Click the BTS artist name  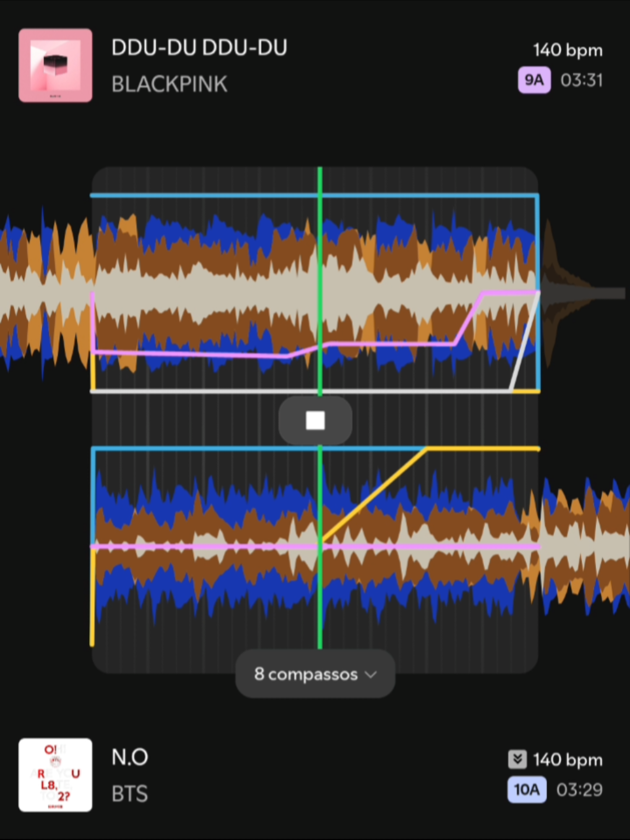click(x=129, y=794)
